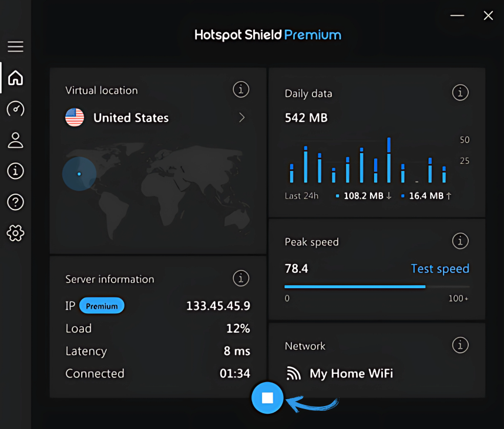Viewport: 504px width, 429px height.
Task: Open the speed gauge sidebar icon
Action: click(15, 109)
